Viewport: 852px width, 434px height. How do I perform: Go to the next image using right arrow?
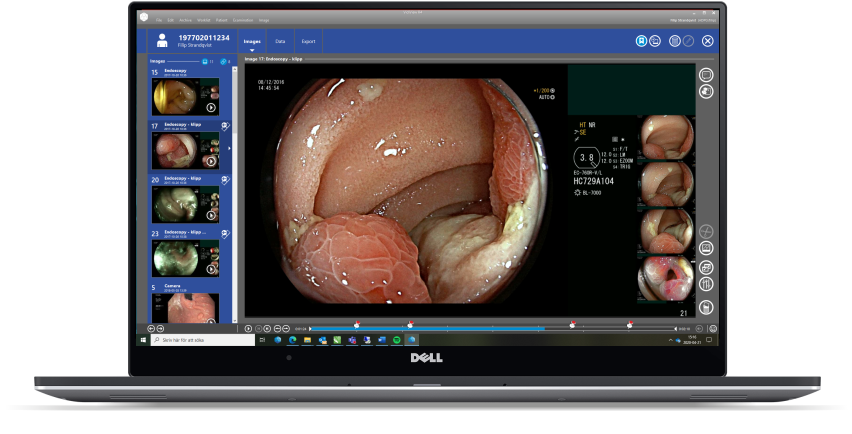pos(160,328)
